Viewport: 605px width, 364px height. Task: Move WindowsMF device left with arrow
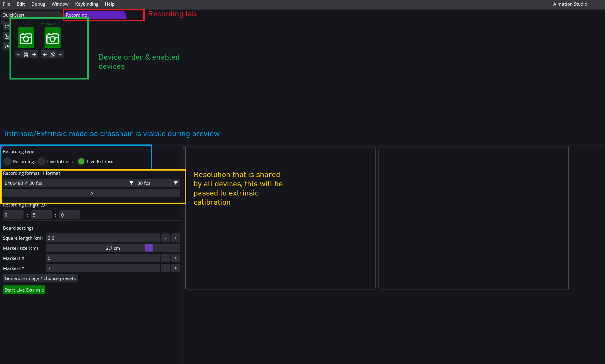tap(45, 55)
